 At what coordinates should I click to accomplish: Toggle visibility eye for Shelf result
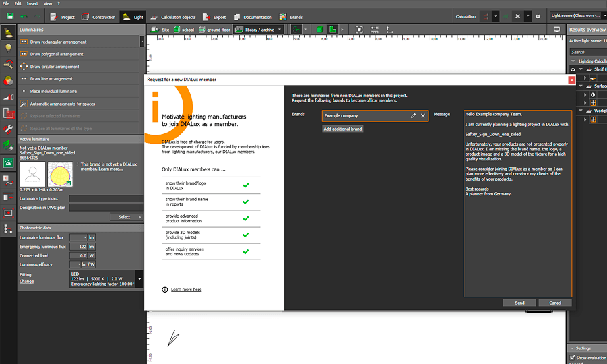point(573,69)
